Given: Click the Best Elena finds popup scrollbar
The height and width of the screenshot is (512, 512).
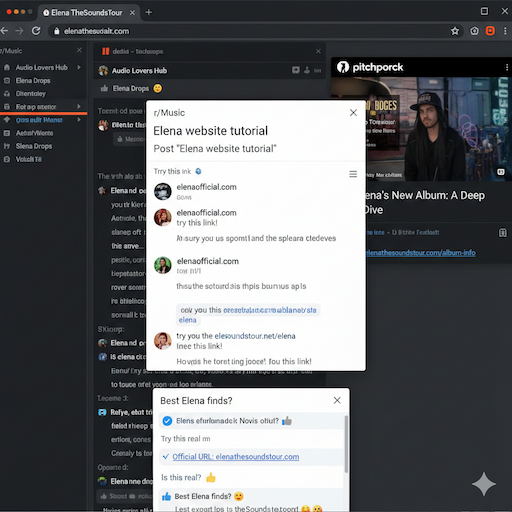Looking at the screenshot, I should click(346, 444).
